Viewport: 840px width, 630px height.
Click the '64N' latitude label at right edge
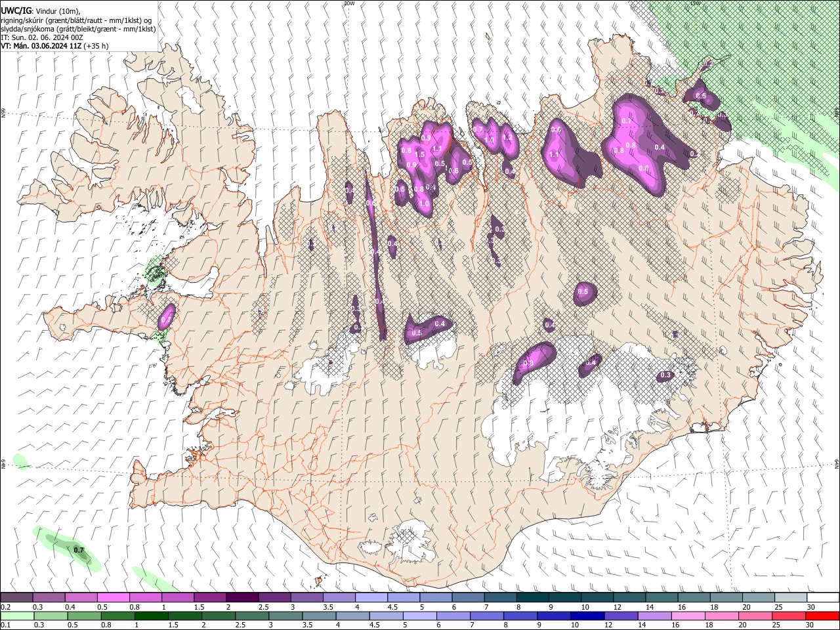[837, 464]
